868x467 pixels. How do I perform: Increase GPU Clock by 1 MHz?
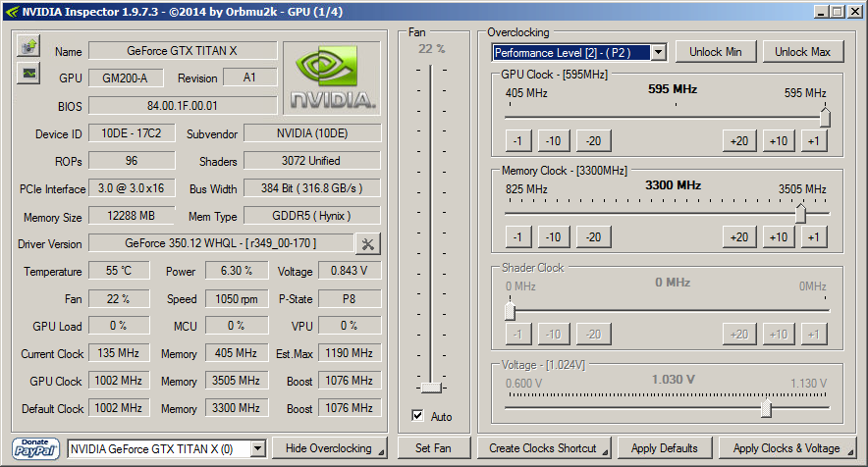coord(814,141)
